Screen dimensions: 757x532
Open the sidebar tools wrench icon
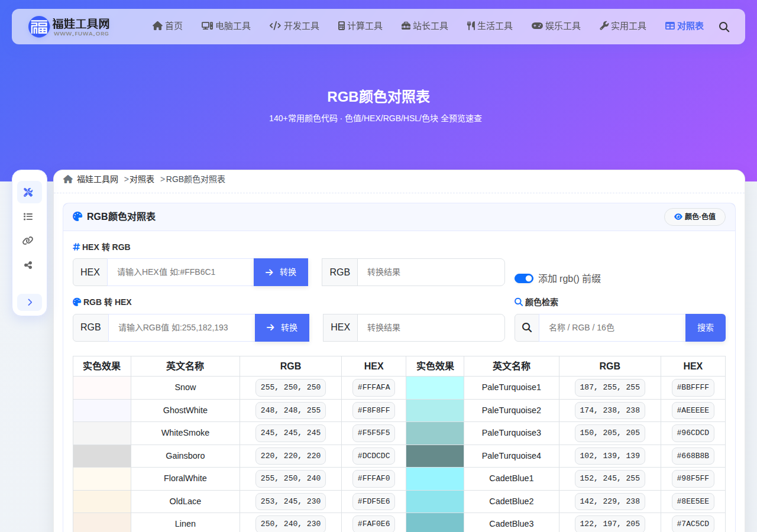pos(30,192)
